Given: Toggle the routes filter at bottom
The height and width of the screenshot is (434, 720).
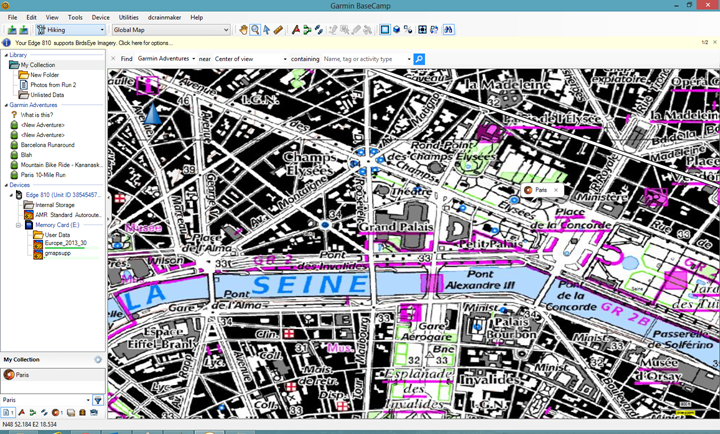Looking at the screenshot, I should click(33, 412).
